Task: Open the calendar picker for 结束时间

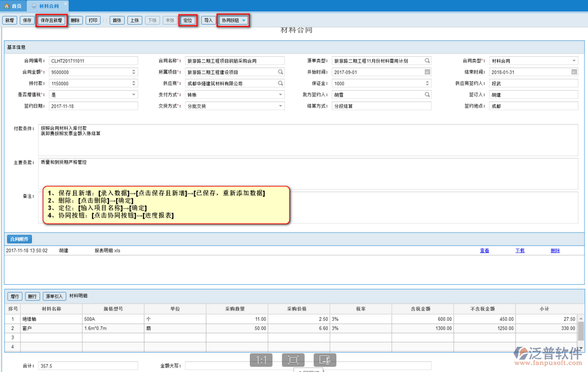Action: click(574, 72)
